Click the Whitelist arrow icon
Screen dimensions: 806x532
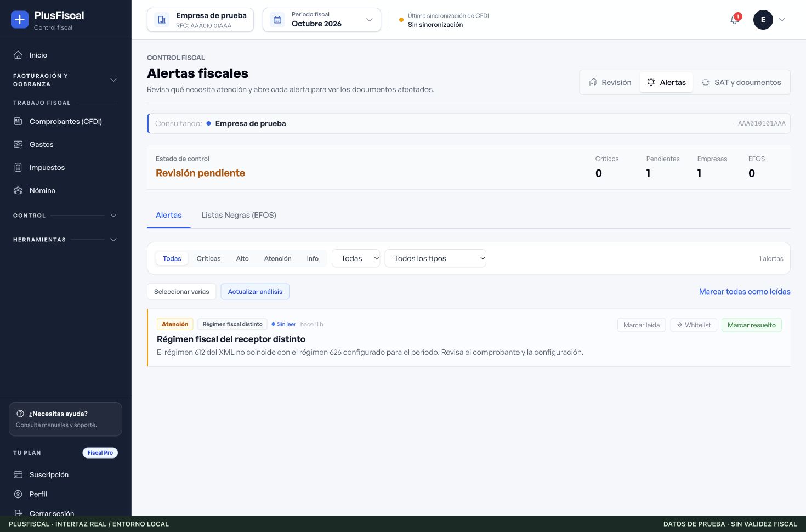pos(679,325)
